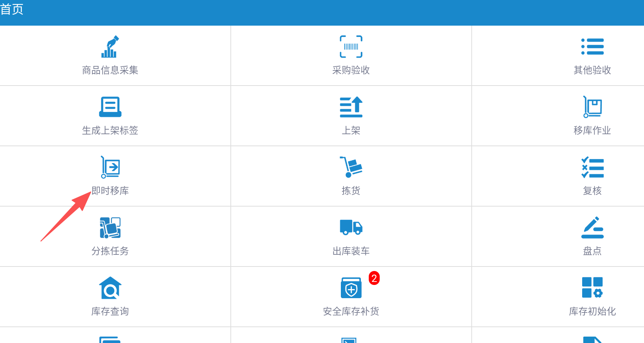
Task: Open the 分拣任务 sorting icon
Action: pyautogui.click(x=110, y=228)
